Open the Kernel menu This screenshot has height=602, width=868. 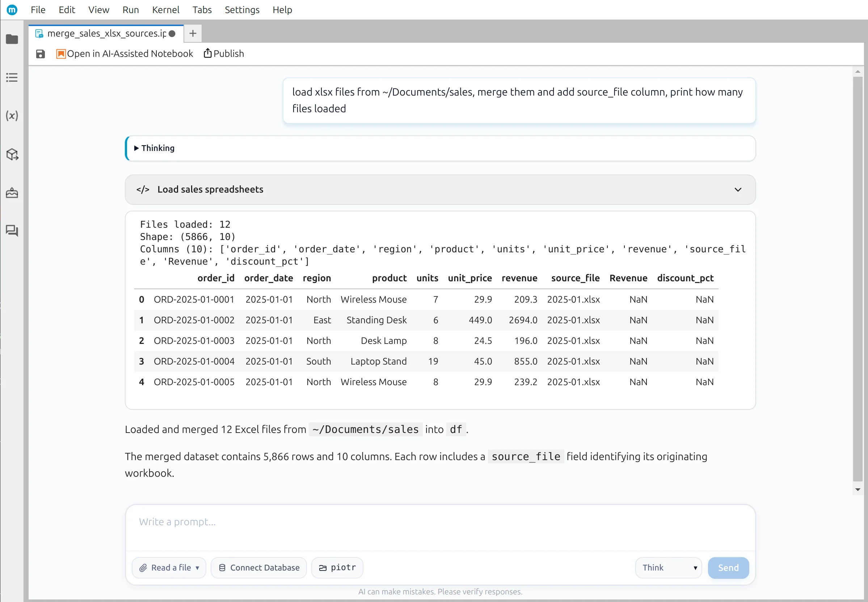pos(165,10)
